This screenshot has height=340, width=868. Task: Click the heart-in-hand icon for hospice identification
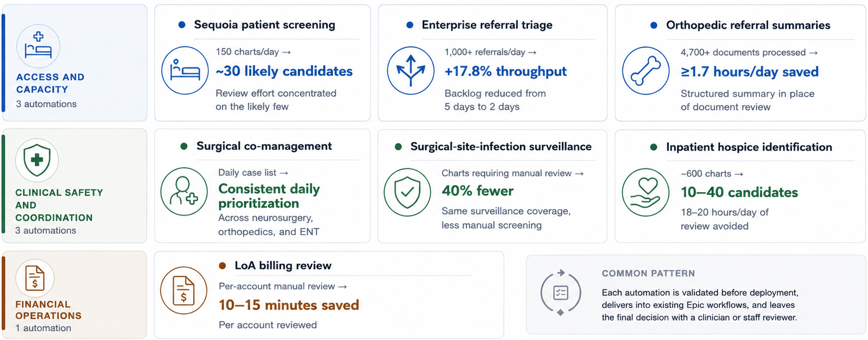pos(646,192)
